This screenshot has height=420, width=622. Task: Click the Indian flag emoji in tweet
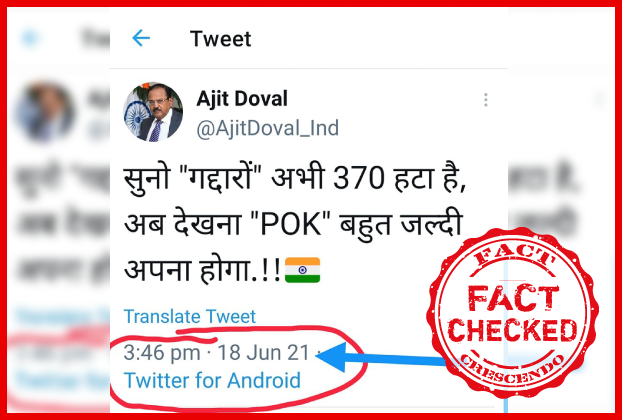302,270
